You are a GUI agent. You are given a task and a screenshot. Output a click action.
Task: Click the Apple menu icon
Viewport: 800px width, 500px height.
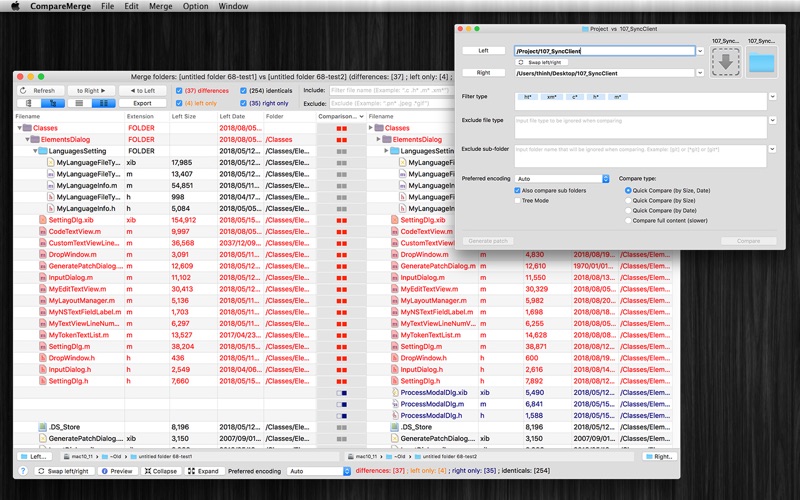15,6
